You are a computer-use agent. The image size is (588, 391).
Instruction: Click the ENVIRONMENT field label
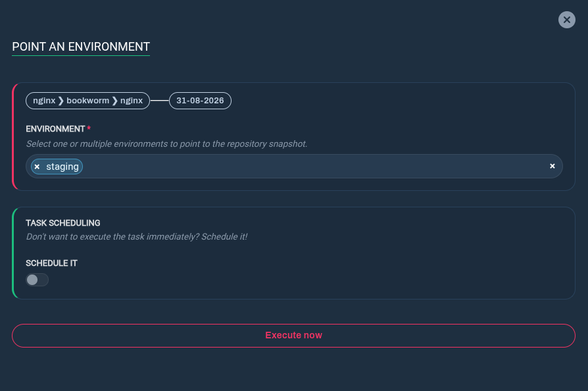click(x=55, y=129)
